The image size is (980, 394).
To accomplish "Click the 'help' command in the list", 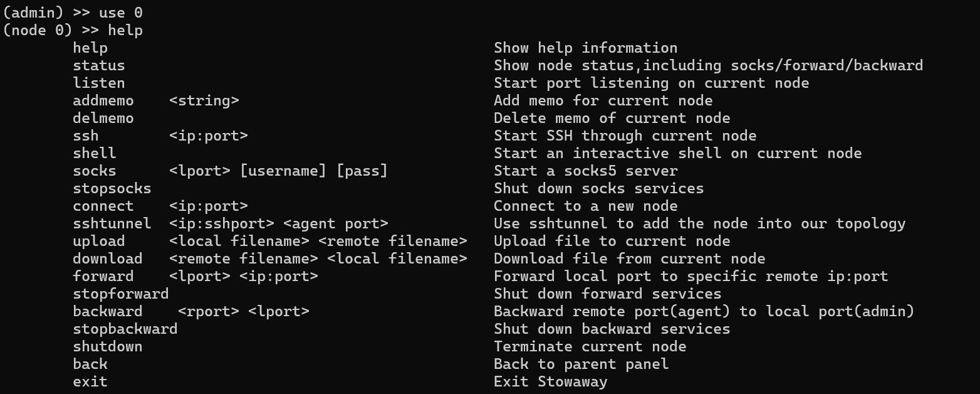I will tap(90, 48).
